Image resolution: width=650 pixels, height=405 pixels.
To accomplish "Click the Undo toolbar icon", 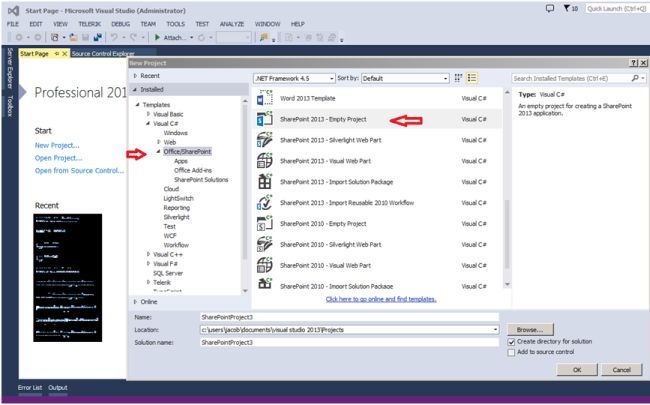I will click(x=114, y=38).
